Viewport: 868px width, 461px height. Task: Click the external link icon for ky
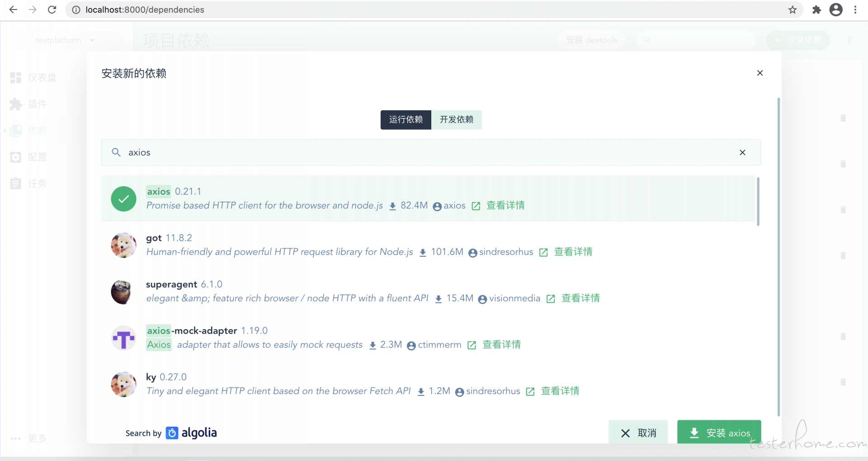click(x=530, y=391)
